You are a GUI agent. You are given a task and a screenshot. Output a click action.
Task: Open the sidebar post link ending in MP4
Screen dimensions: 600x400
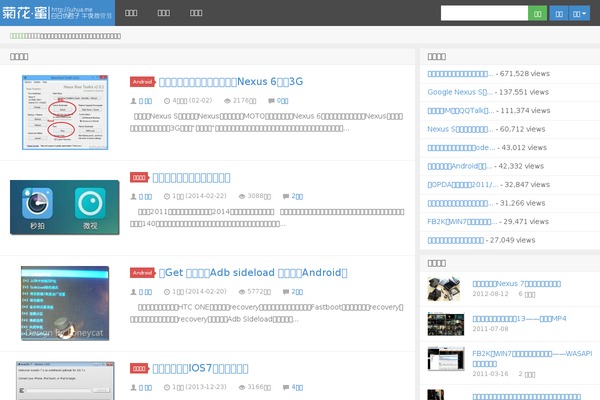[519, 318]
